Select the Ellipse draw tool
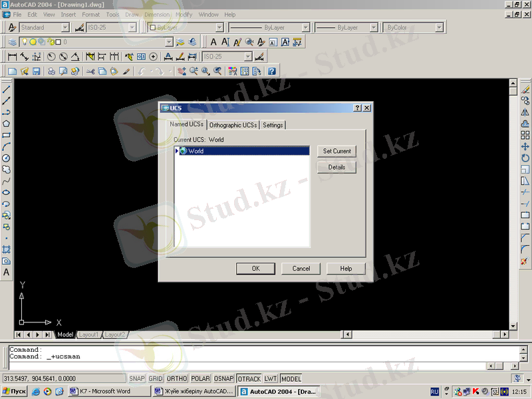The height and width of the screenshot is (399, 532). pyautogui.click(x=6, y=192)
